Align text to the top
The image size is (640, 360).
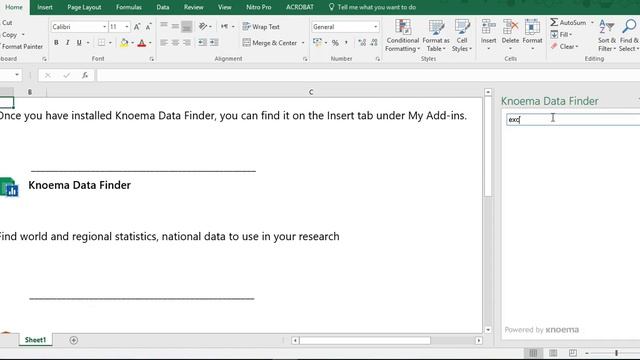tap(164, 27)
